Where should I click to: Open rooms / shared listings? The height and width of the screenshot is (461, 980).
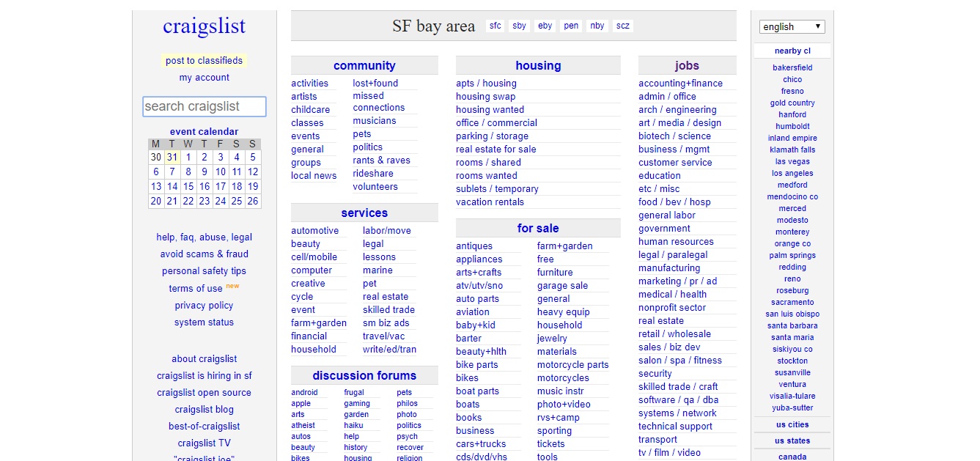pos(489,163)
